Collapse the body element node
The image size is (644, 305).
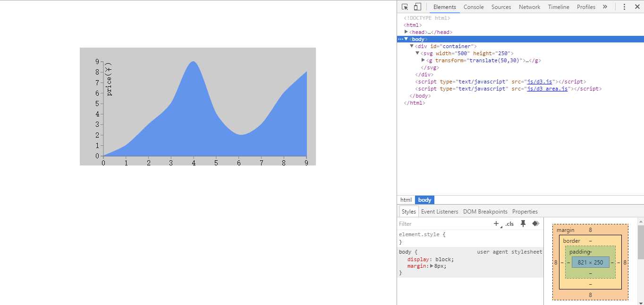[406, 39]
